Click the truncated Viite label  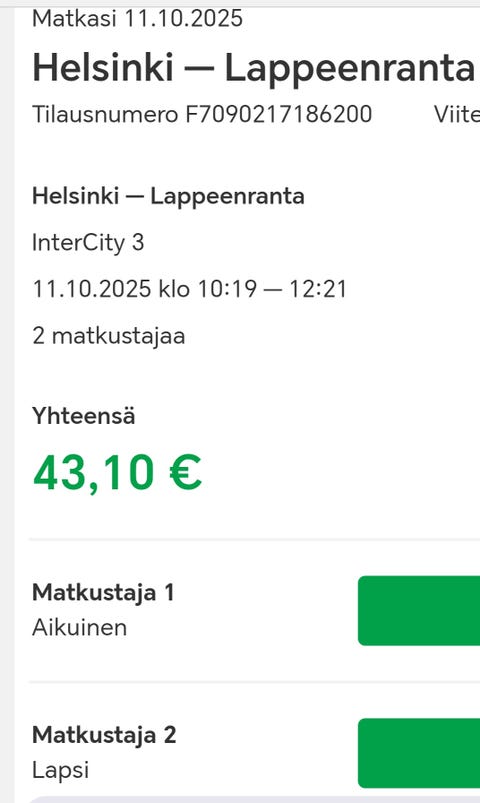coord(457,114)
